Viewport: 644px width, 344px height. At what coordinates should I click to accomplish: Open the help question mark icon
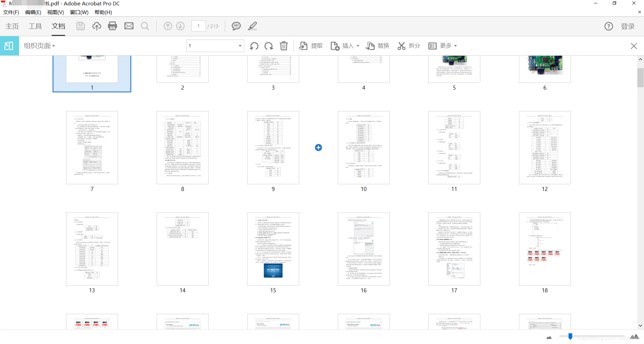click(609, 26)
